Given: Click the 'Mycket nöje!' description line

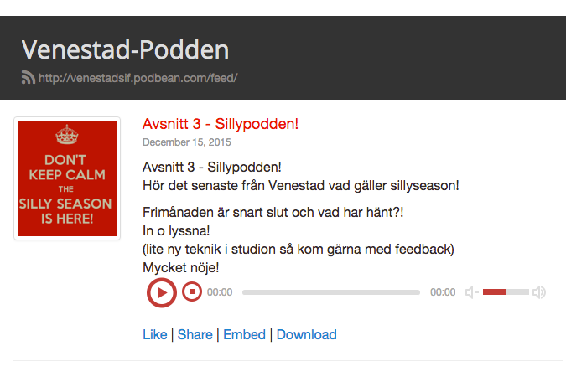Looking at the screenshot, I should [181, 268].
